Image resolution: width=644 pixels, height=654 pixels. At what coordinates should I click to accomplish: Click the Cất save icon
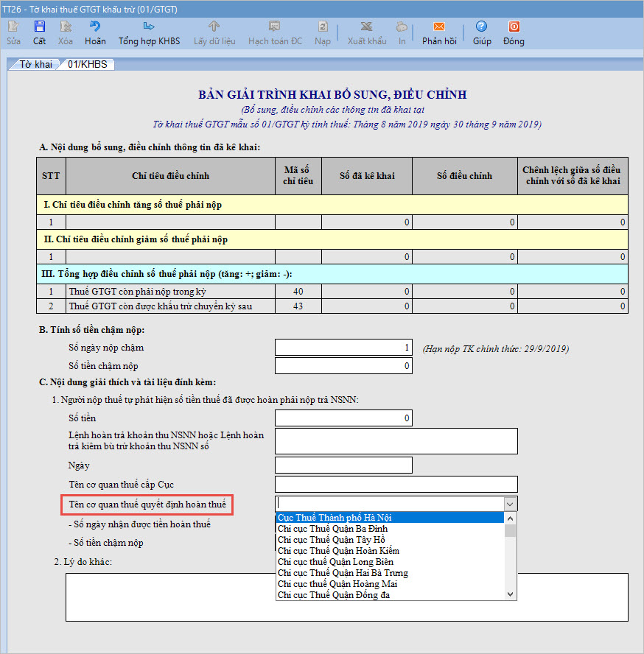click(39, 28)
